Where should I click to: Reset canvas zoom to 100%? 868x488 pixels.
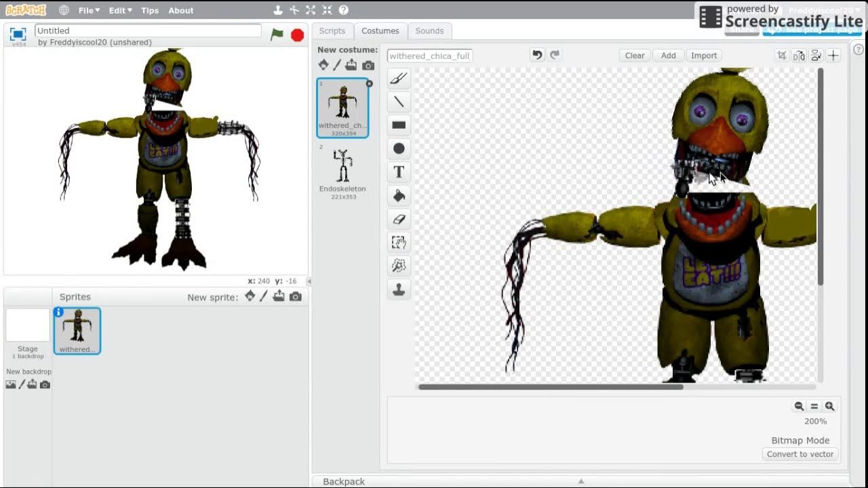click(x=814, y=406)
